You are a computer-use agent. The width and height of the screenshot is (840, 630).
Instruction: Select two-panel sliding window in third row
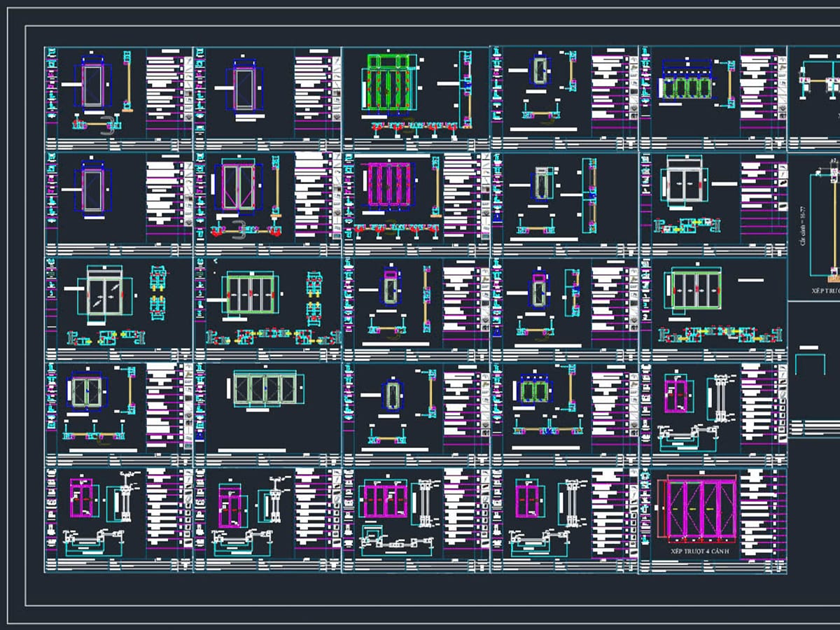(105, 293)
